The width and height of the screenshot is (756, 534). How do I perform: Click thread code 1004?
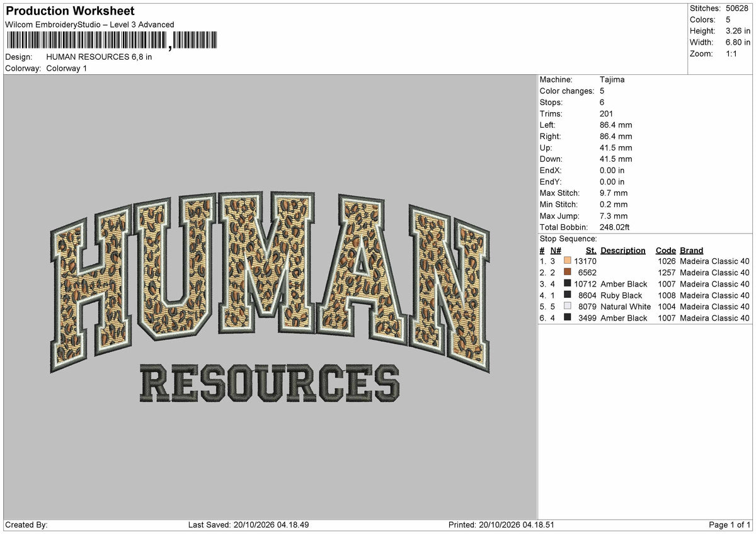click(667, 307)
